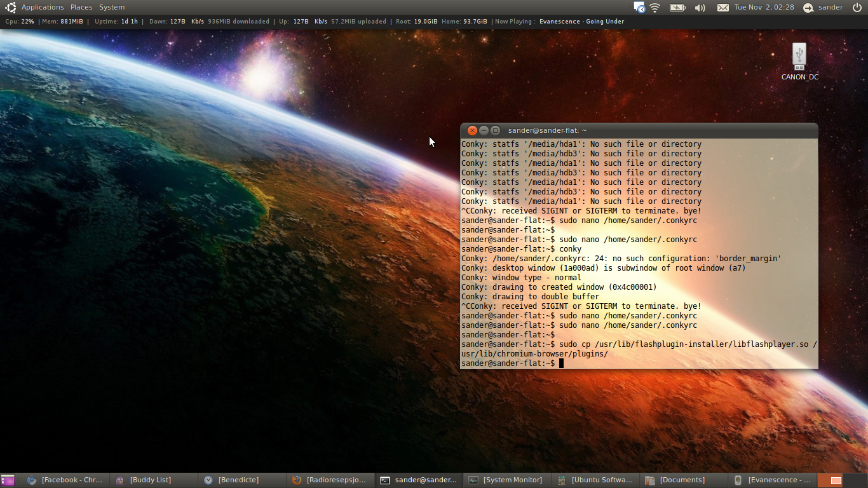
Task: Switch to System Monitor window
Action: (506, 480)
